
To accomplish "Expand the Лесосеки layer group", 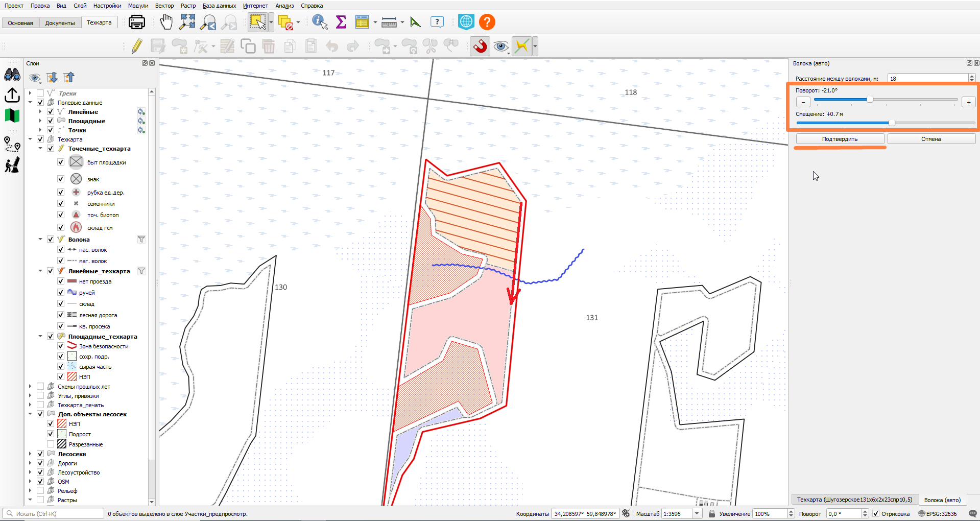I will point(30,454).
